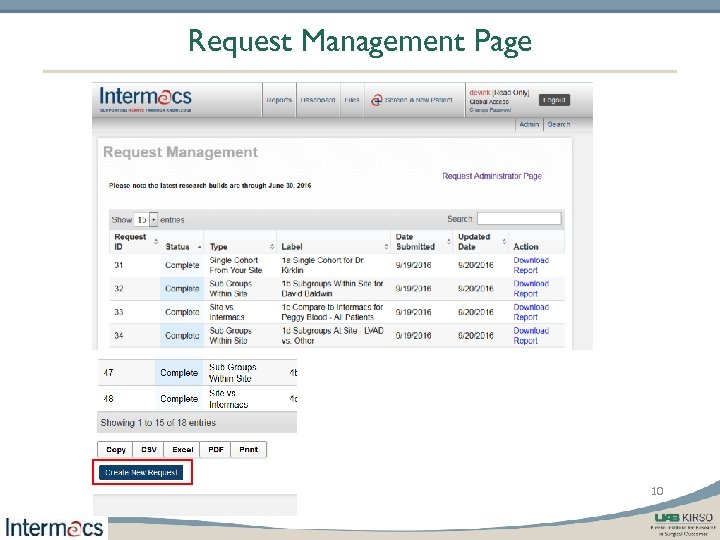Image resolution: width=720 pixels, height=540 pixels.
Task: Sort the table by Date Submitted
Action: click(x=422, y=242)
